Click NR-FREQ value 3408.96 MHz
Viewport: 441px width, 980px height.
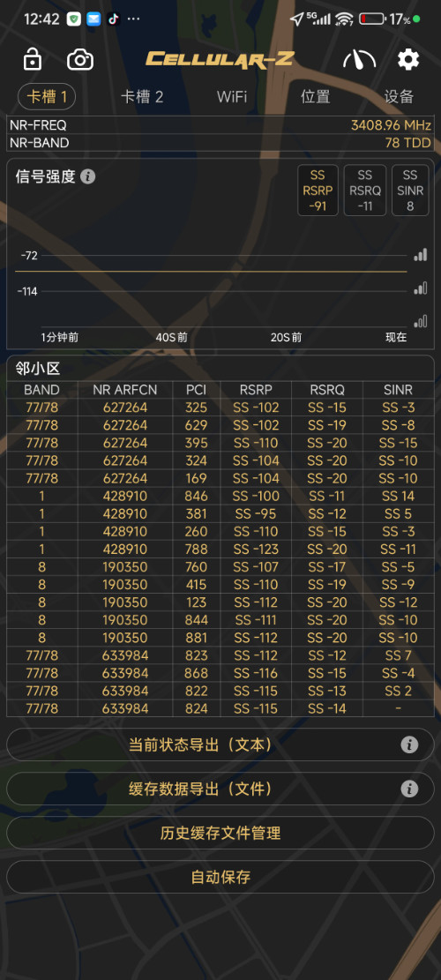[x=391, y=125]
